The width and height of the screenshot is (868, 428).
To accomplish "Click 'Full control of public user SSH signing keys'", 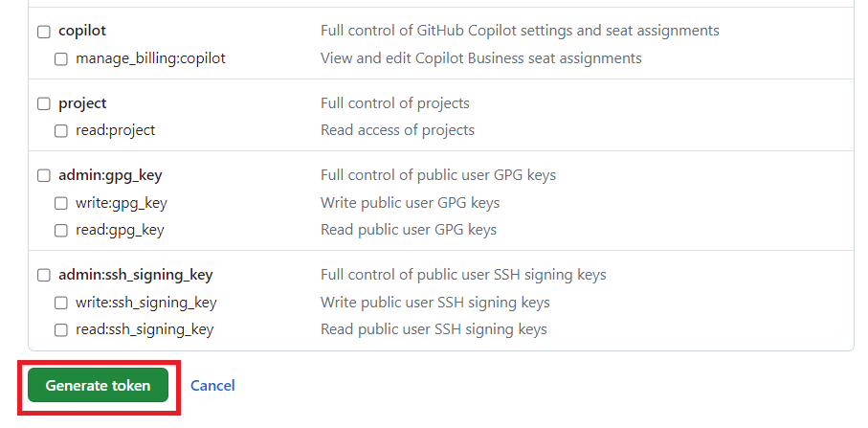I will [x=463, y=275].
